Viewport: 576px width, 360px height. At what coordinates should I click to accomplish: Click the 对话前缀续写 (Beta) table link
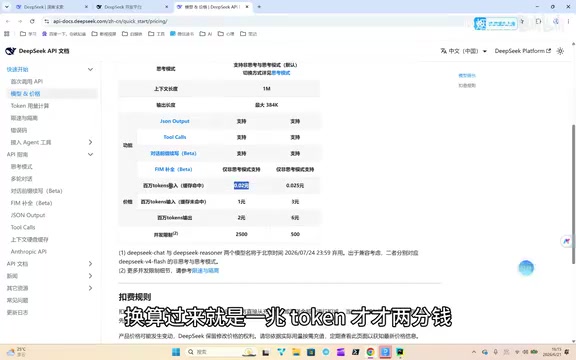click(x=173, y=153)
